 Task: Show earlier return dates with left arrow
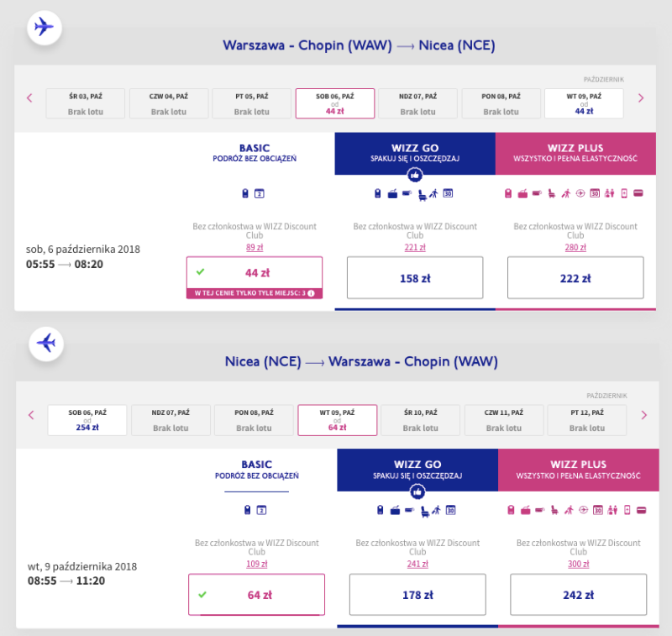point(31,415)
